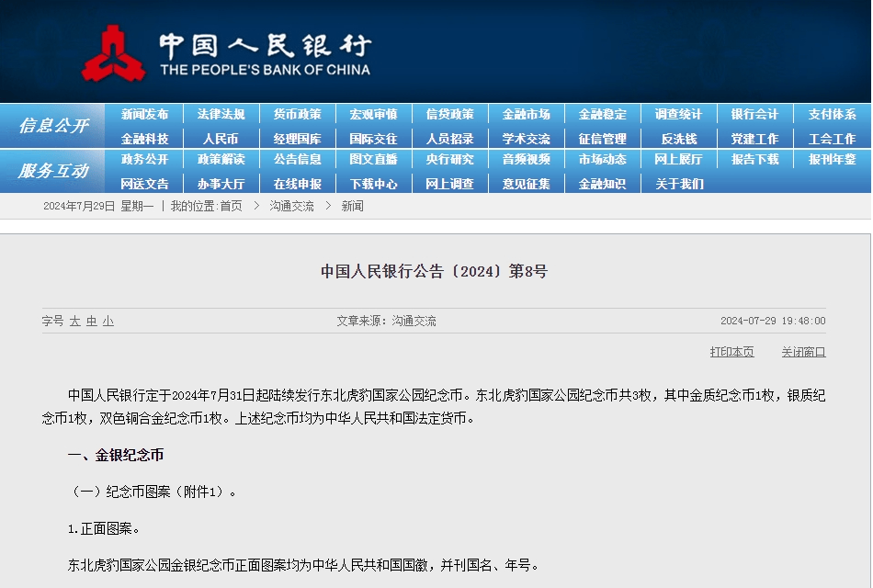
Task: Open the 金融市场 menu item
Action: [x=527, y=114]
